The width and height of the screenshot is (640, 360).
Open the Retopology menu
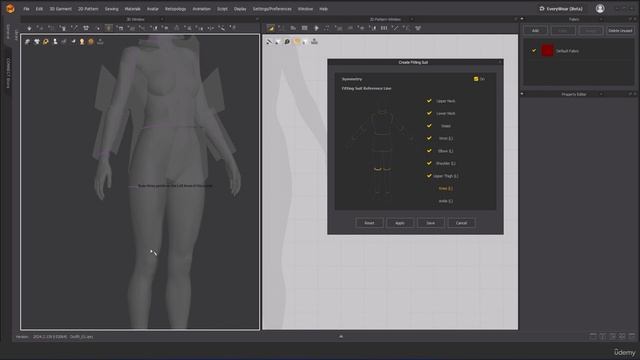click(x=176, y=9)
